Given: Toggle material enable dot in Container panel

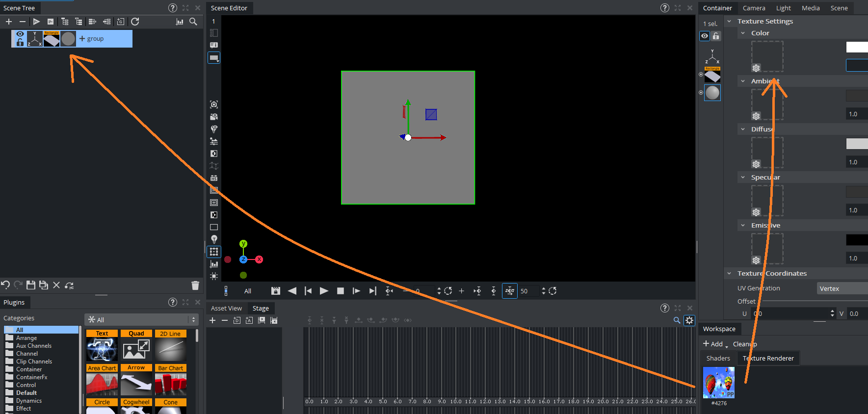Looking at the screenshot, I should click(x=701, y=92).
